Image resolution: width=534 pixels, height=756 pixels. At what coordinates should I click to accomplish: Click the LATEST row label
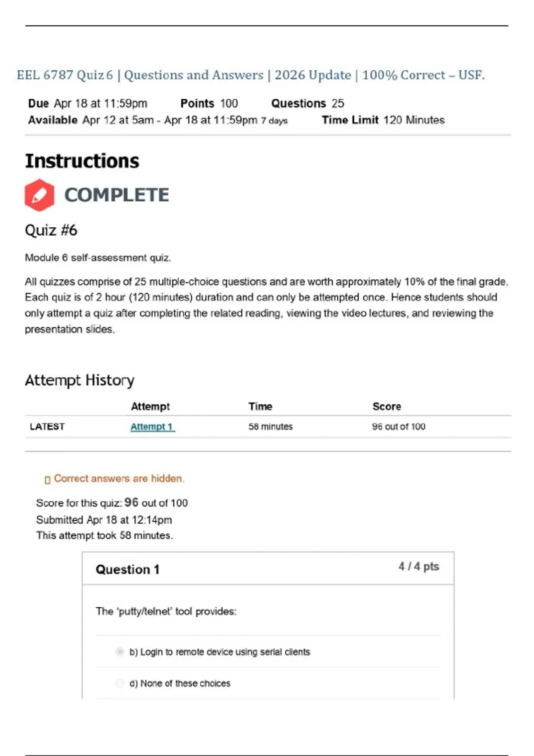(x=47, y=426)
